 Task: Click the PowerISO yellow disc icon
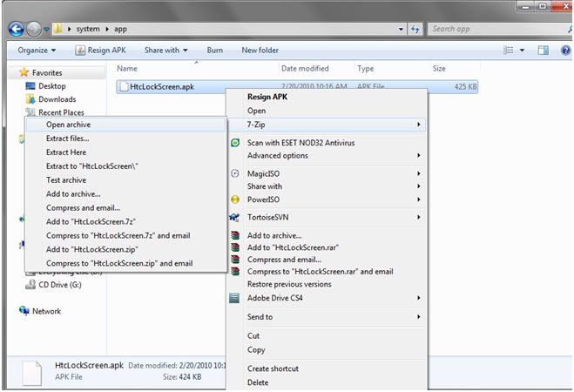[234, 199]
